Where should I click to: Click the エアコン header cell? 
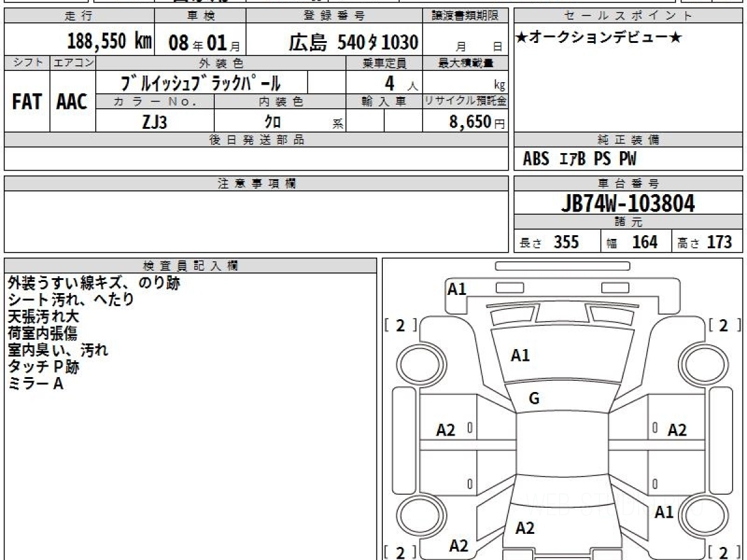(72, 63)
